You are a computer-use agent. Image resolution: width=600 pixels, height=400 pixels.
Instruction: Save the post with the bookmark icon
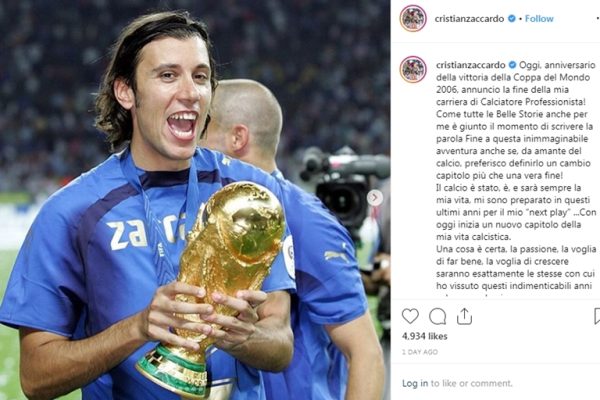[x=597, y=317]
